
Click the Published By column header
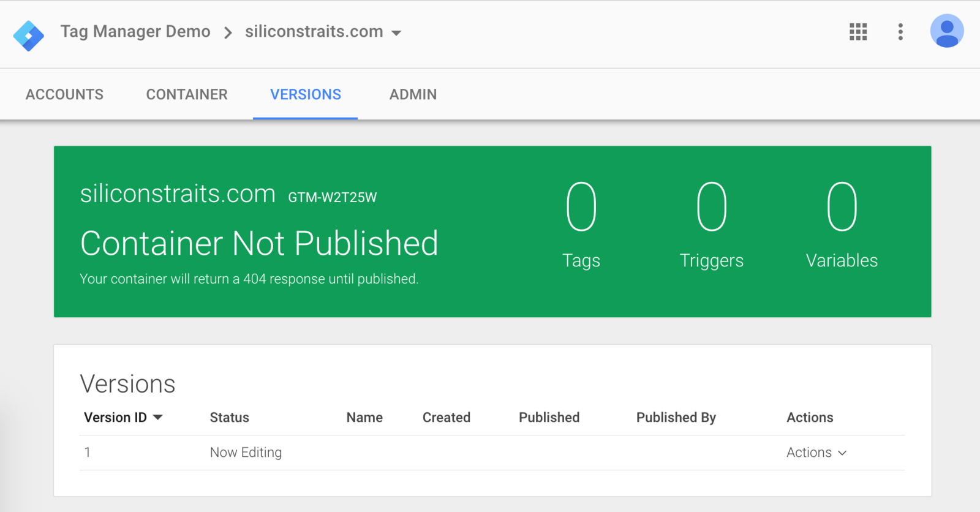tap(676, 418)
